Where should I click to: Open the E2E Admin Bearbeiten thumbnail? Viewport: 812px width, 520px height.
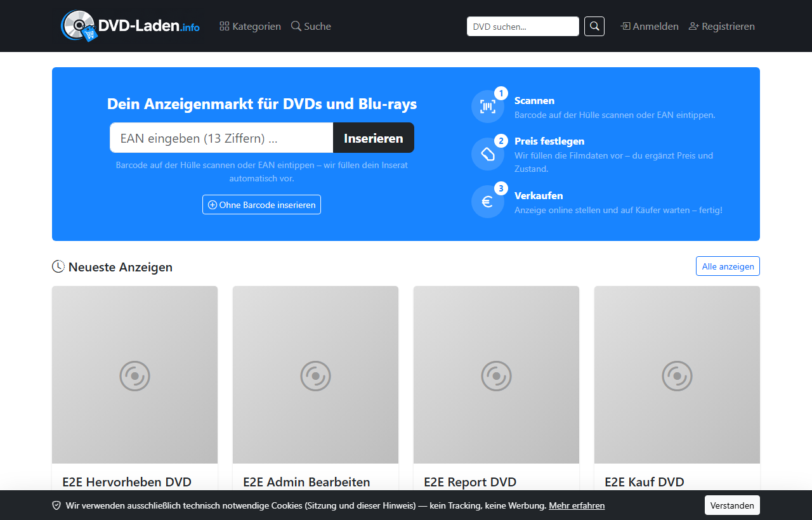[x=315, y=375]
